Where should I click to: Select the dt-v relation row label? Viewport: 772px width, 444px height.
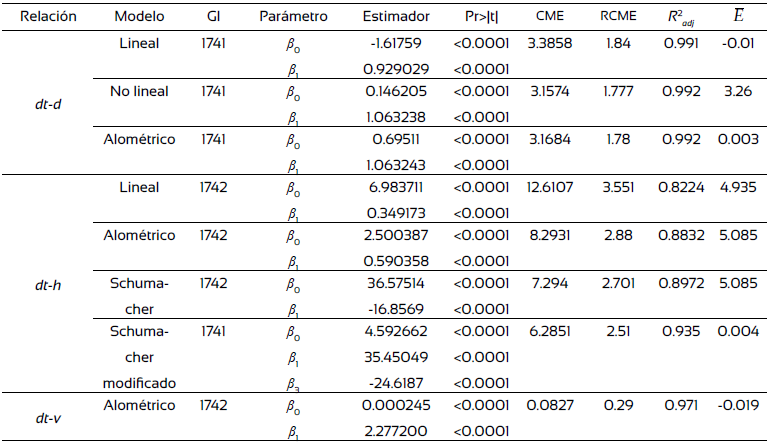coord(43,417)
